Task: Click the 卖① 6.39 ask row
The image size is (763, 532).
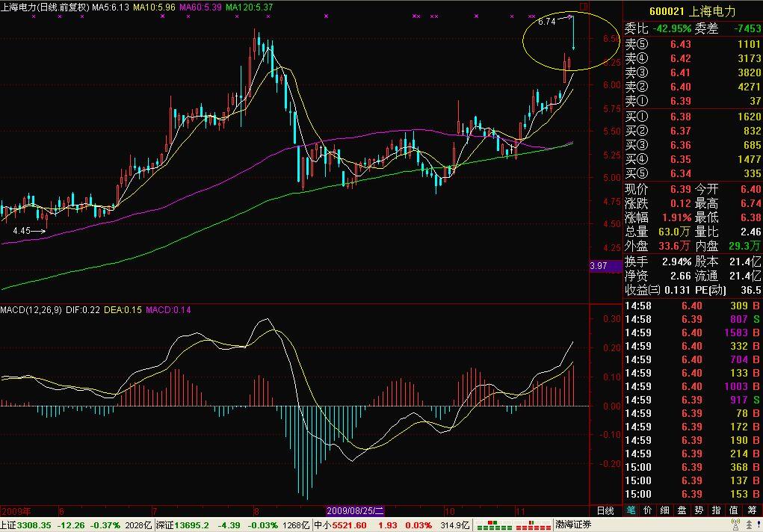Action: click(693, 101)
